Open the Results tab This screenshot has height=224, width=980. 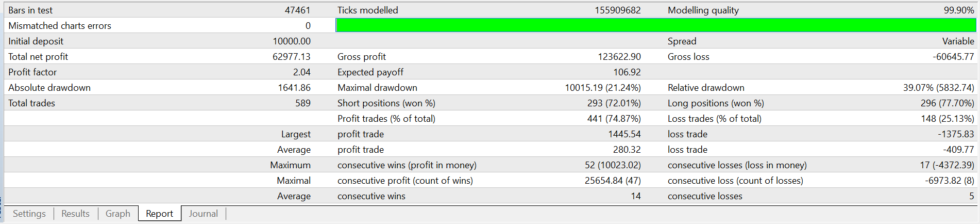click(75, 214)
